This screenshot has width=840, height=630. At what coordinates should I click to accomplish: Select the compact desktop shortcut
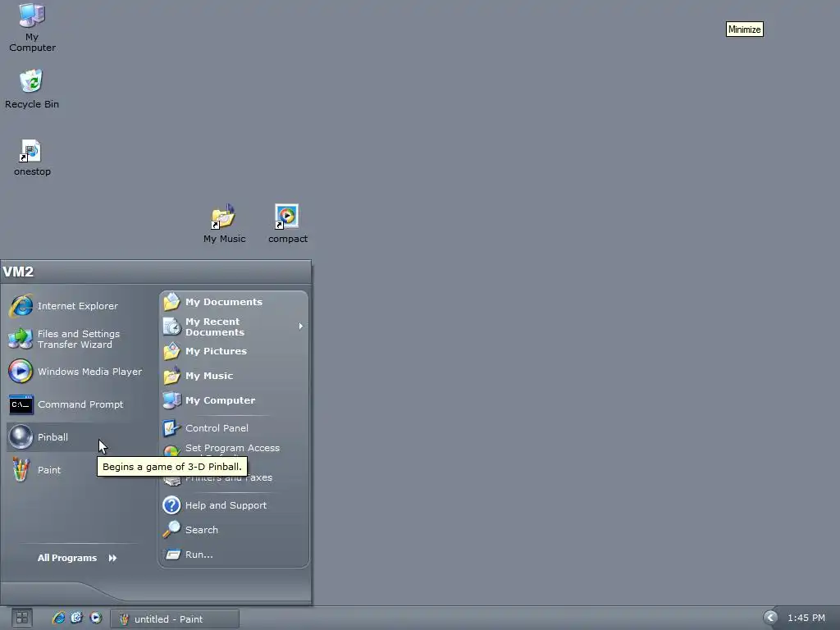coord(288,224)
